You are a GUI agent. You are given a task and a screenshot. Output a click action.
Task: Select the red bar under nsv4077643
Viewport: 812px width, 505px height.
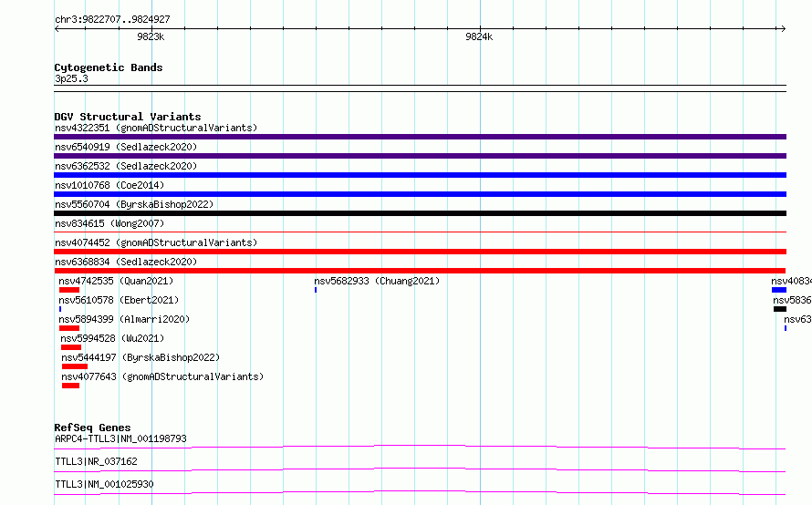71,386
